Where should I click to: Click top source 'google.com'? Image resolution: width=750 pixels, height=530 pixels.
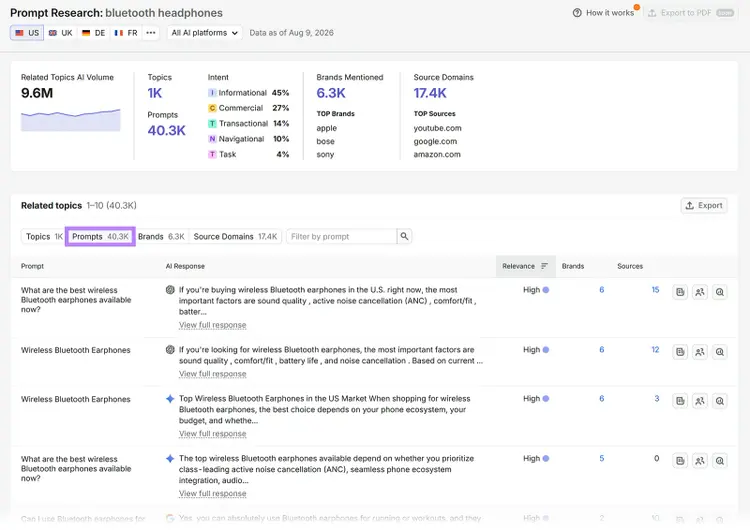point(435,142)
